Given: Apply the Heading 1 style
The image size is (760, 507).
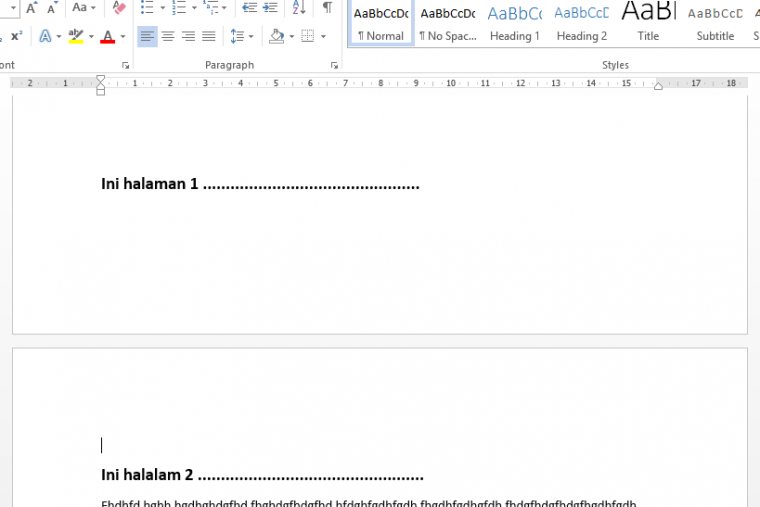Looking at the screenshot, I should coord(514,23).
